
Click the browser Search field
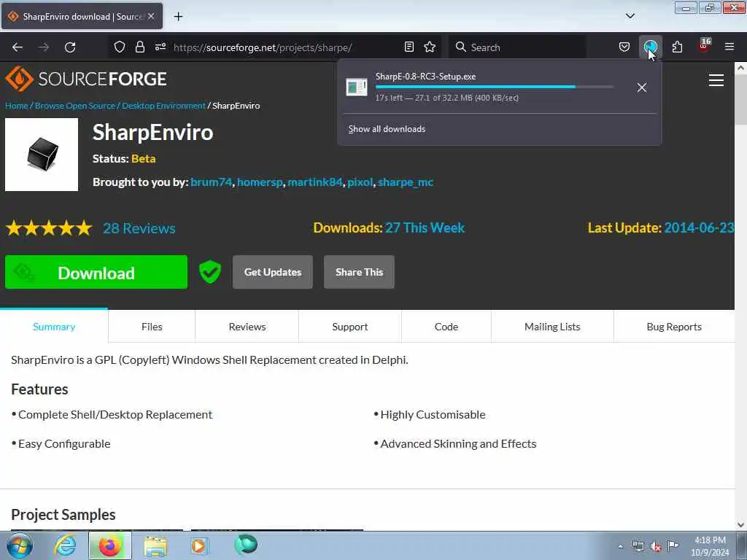click(518, 47)
